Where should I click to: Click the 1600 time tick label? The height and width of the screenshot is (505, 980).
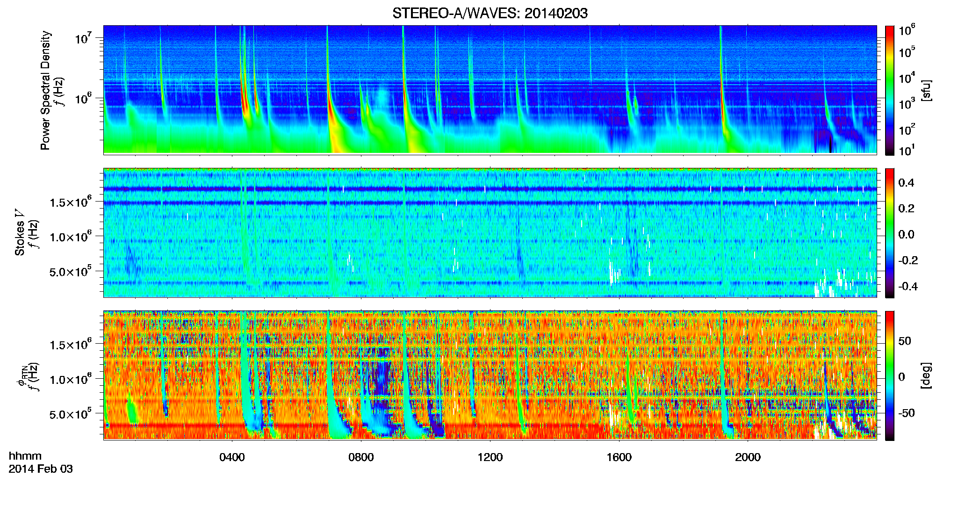(x=619, y=457)
